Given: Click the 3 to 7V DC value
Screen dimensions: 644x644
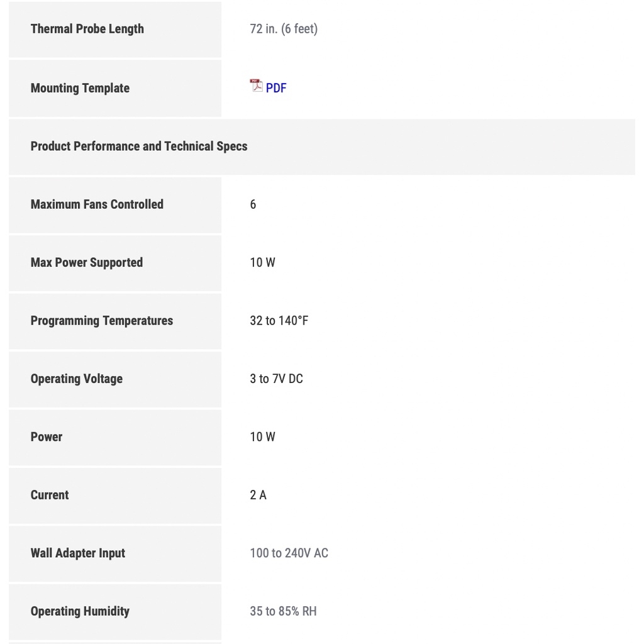Looking at the screenshot, I should click(x=276, y=379).
